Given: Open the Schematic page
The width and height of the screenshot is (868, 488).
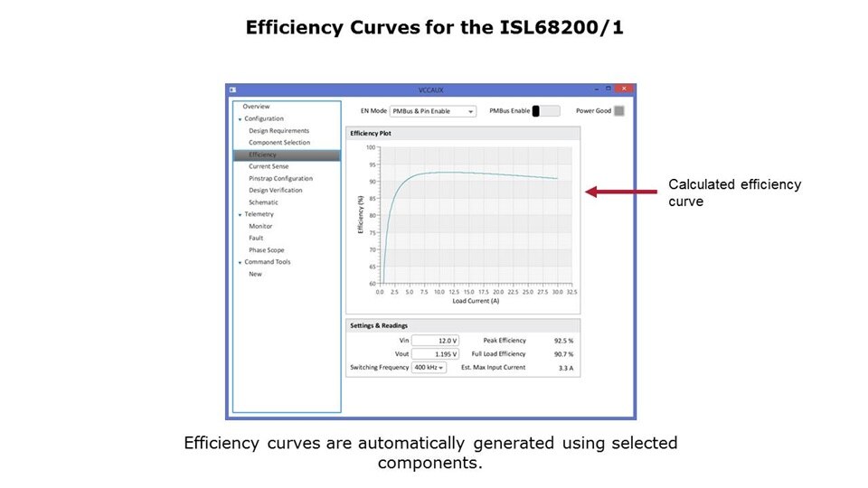Looking at the screenshot, I should coord(263,202).
